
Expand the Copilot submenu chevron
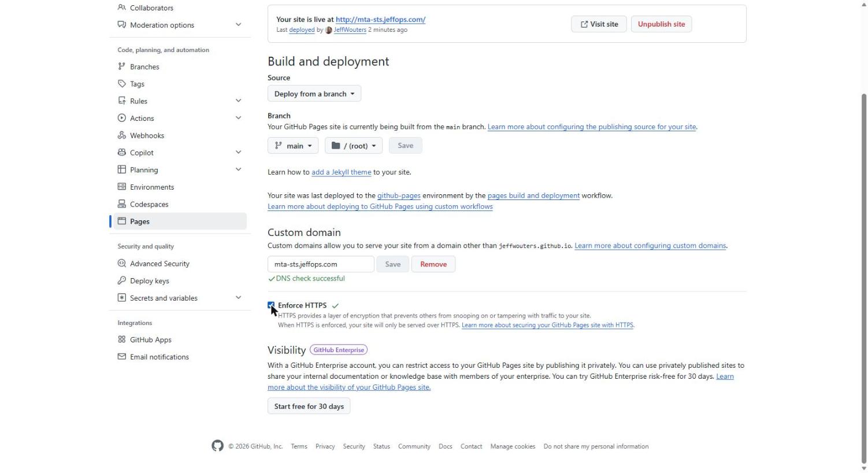(238, 153)
